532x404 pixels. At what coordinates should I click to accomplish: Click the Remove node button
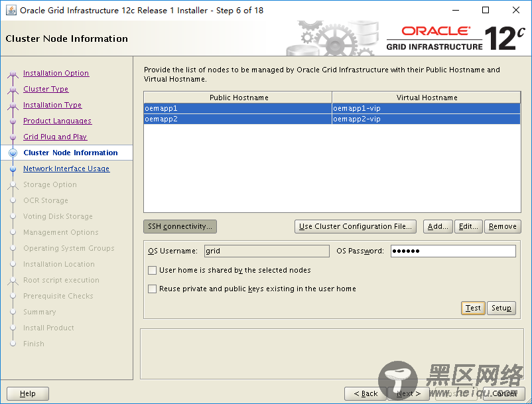(503, 227)
